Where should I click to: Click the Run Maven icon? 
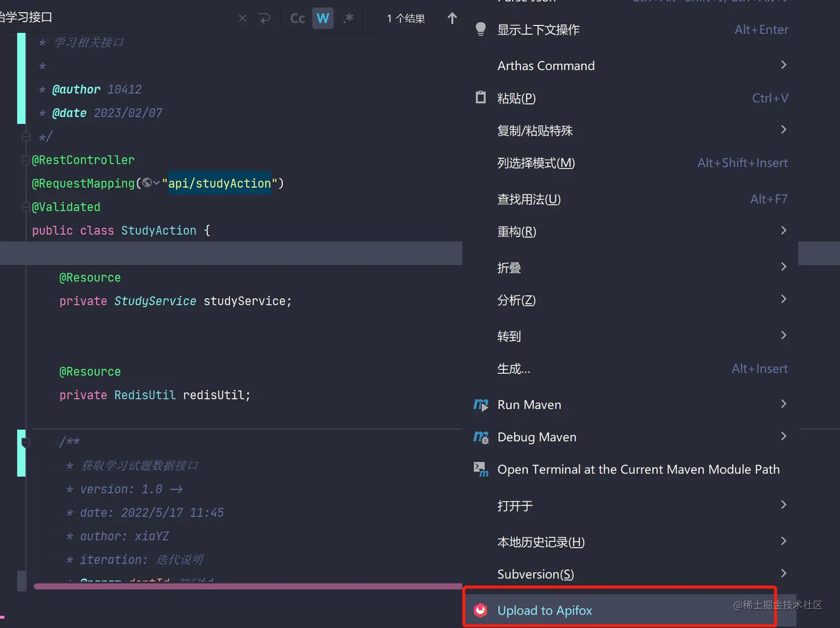(481, 405)
